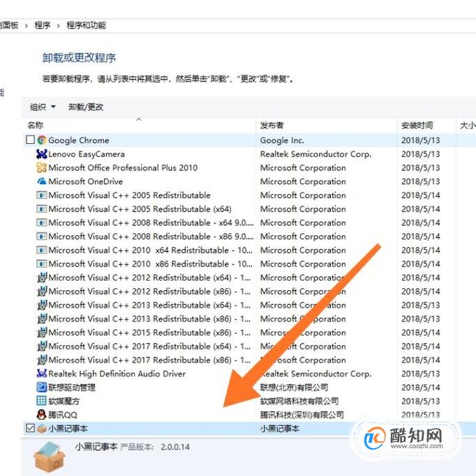
Task: Click the icon of Visual C++ 2015 Redistributable (x86)
Action: coord(42,332)
